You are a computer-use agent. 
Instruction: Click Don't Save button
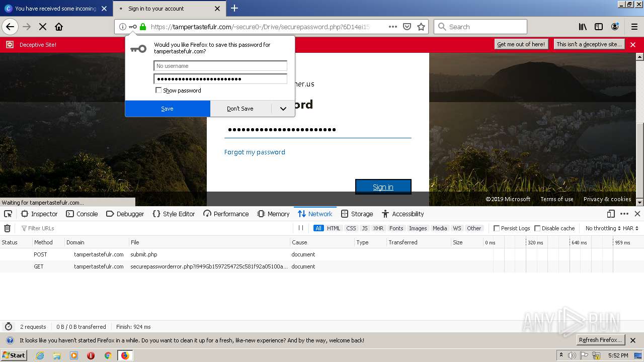(240, 109)
